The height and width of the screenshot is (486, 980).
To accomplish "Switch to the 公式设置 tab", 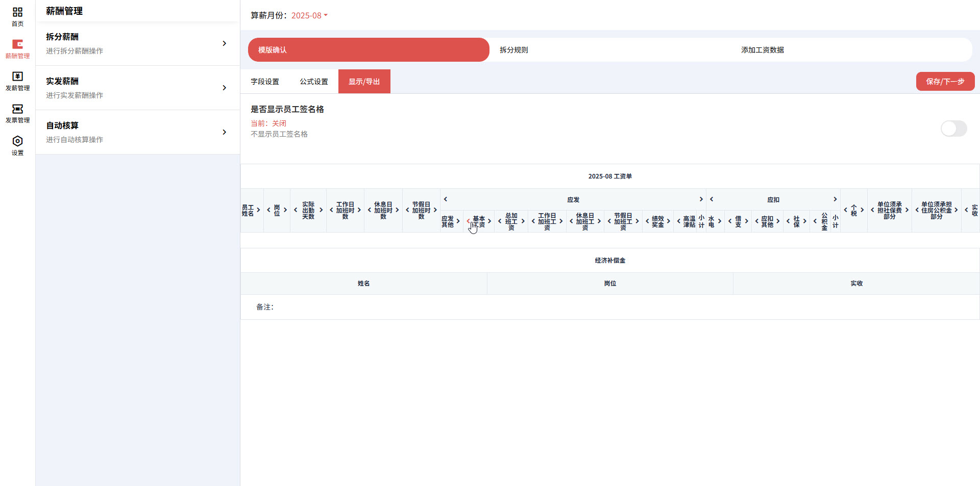I will 313,81.
